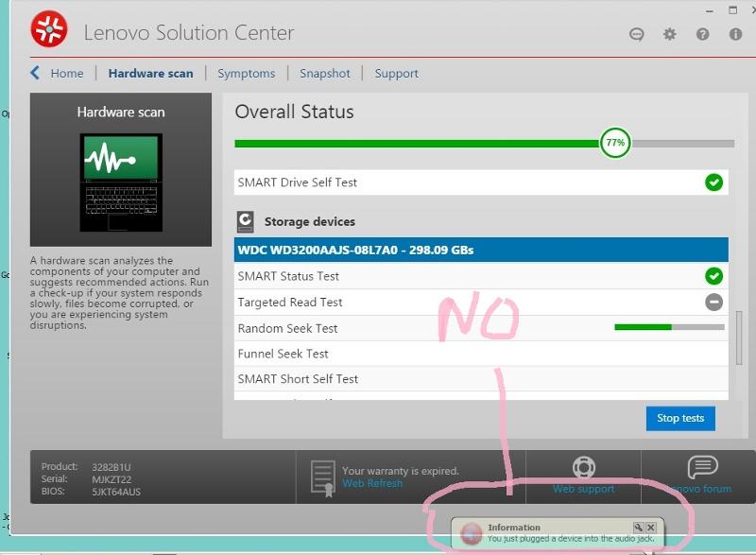Minimize the Lenovo Solution Center window
The height and width of the screenshot is (555, 756).
[x=710, y=10]
